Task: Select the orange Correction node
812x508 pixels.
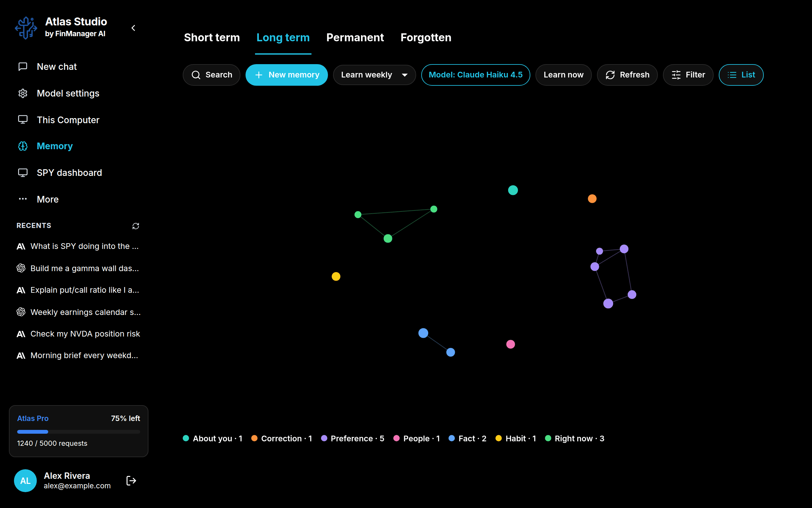Action: click(592, 198)
